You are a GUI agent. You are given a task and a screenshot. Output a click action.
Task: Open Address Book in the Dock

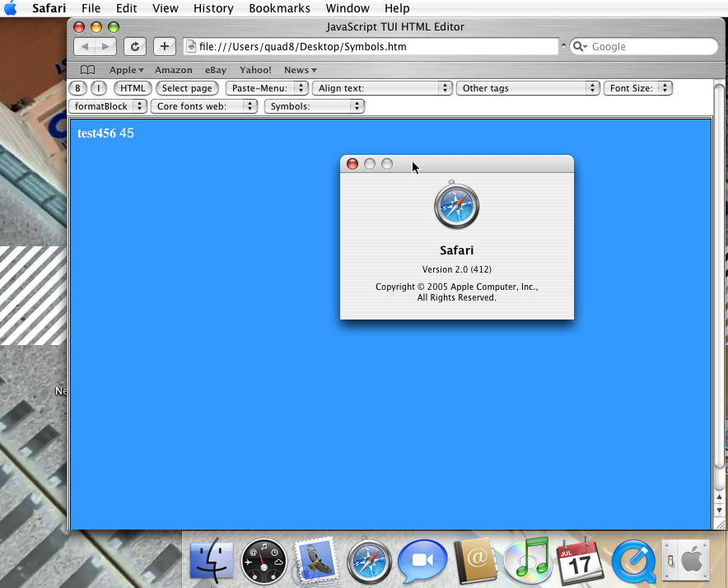tap(475, 560)
